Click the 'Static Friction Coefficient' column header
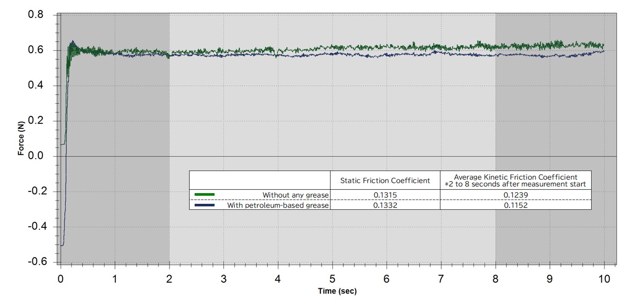644x307 pixels. (x=385, y=180)
